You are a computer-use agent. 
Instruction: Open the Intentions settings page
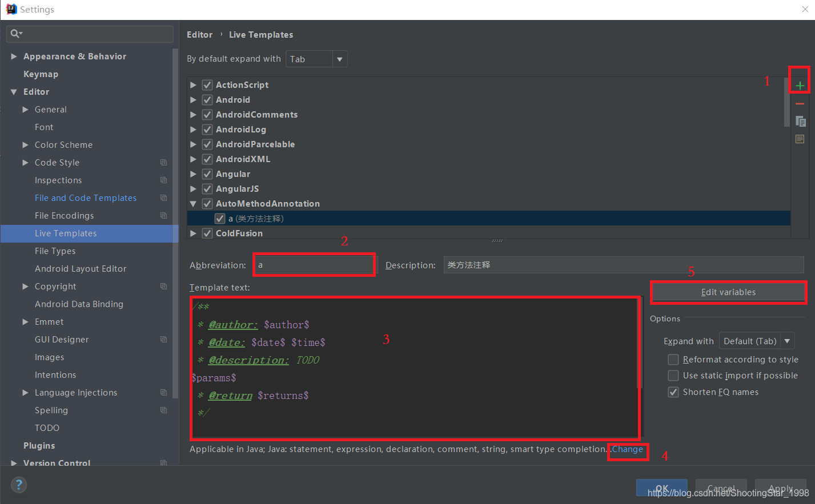coord(55,375)
